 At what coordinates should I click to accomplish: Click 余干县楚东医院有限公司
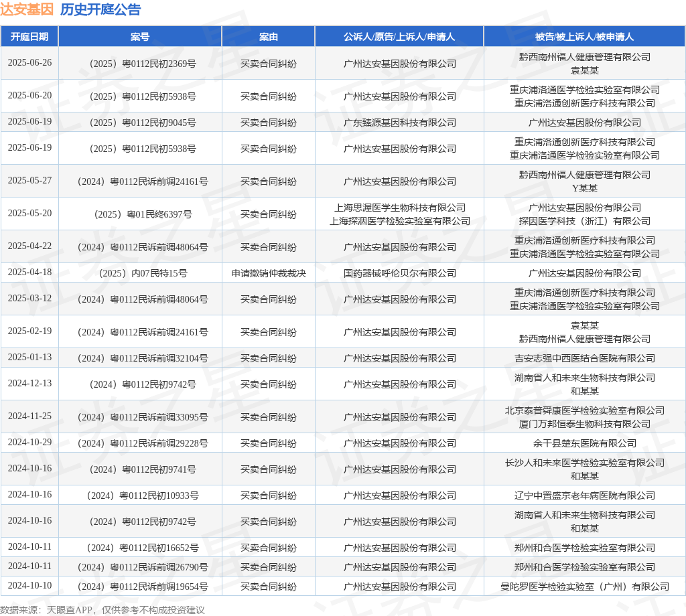[584, 444]
